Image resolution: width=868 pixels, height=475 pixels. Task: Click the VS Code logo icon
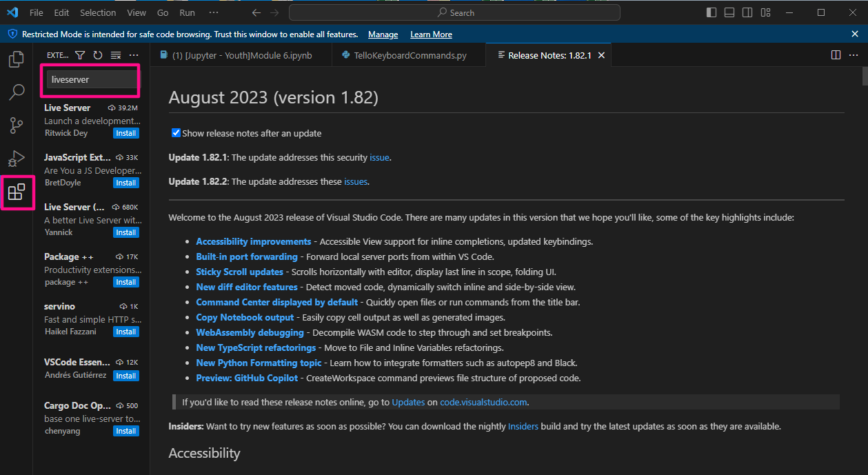[12, 12]
